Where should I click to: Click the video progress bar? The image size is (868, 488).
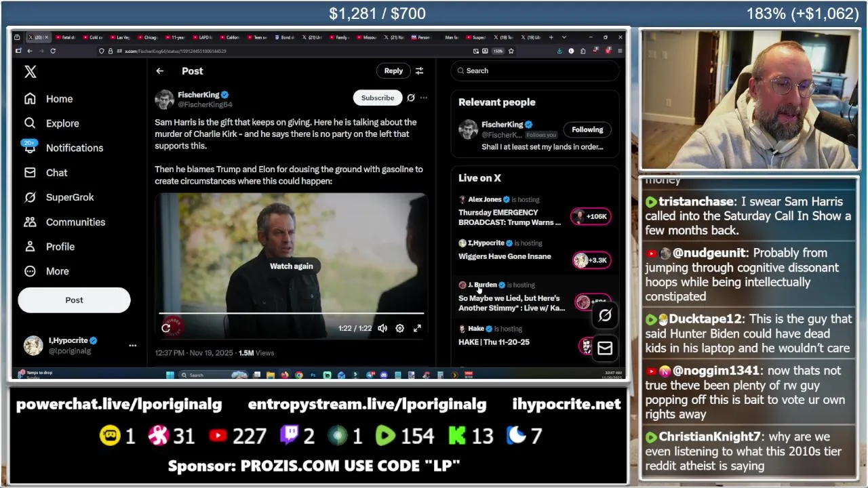(x=292, y=314)
